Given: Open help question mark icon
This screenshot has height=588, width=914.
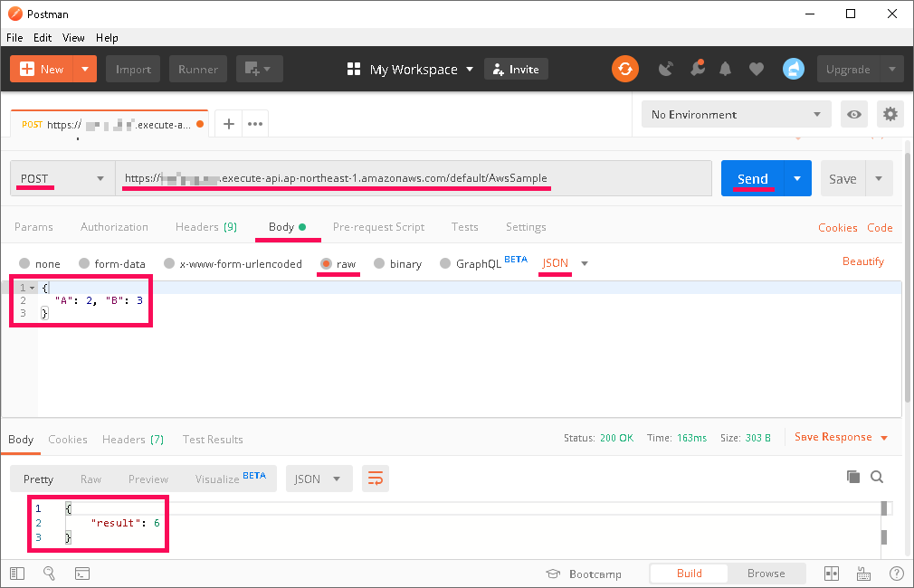Looking at the screenshot, I should [897, 574].
